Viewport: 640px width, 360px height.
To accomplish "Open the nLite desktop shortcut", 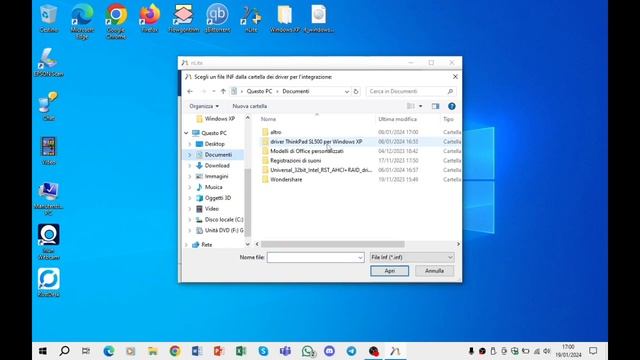I will pos(251,19).
